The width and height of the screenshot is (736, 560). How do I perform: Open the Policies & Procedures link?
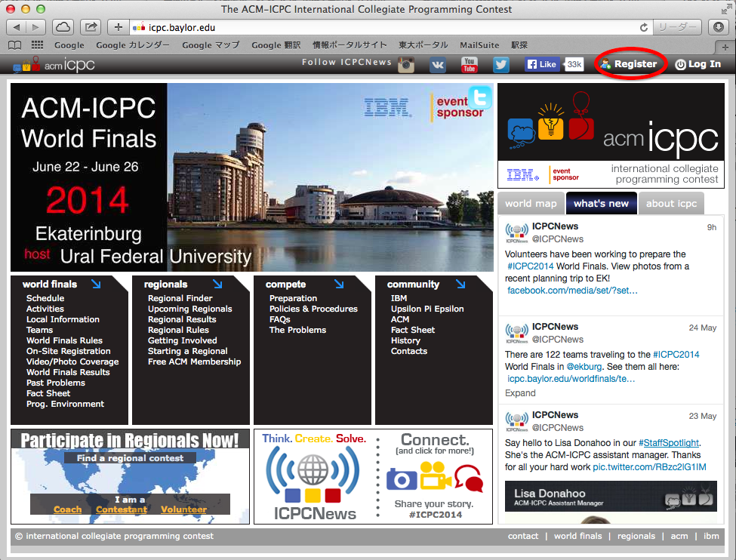point(313,309)
